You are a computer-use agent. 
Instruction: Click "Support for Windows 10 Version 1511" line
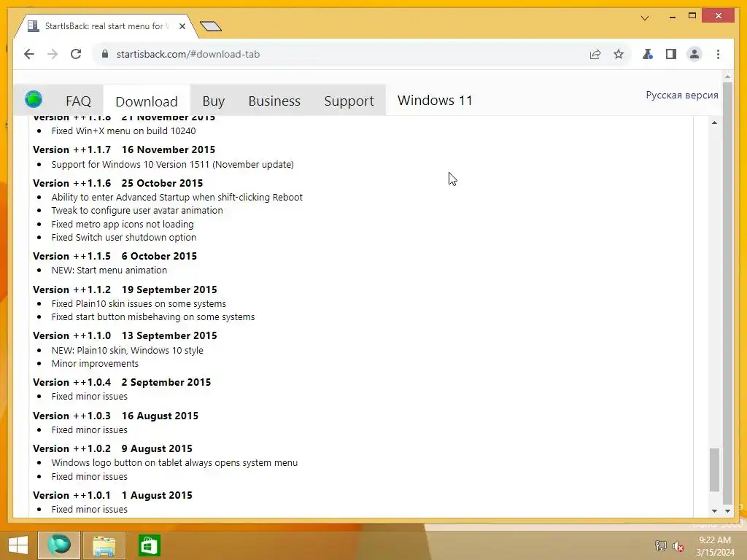tap(172, 164)
